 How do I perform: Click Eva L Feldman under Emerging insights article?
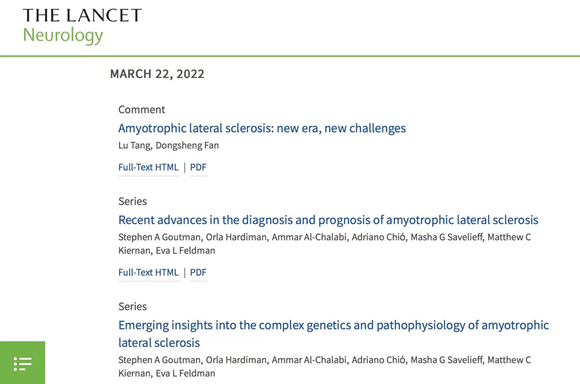(185, 373)
